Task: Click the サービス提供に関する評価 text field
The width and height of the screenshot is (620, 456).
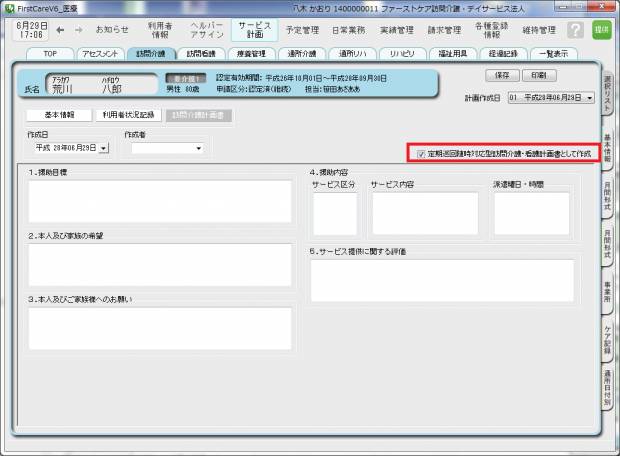Action: click(442, 280)
